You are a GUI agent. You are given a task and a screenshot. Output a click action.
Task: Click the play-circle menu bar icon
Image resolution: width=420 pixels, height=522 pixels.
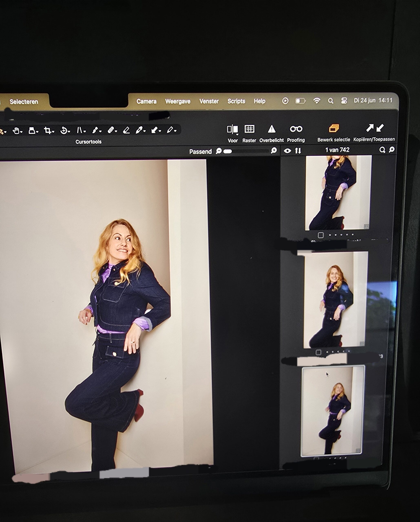pyautogui.click(x=285, y=101)
